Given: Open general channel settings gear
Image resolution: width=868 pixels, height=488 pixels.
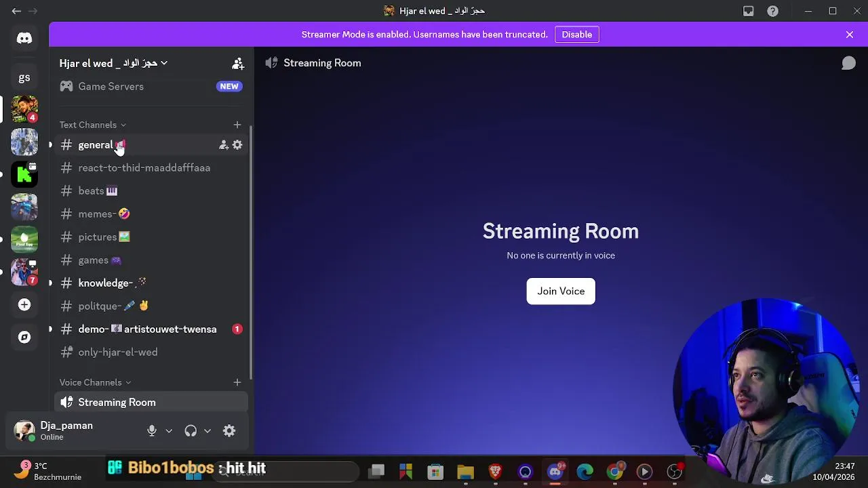Looking at the screenshot, I should pos(237,145).
